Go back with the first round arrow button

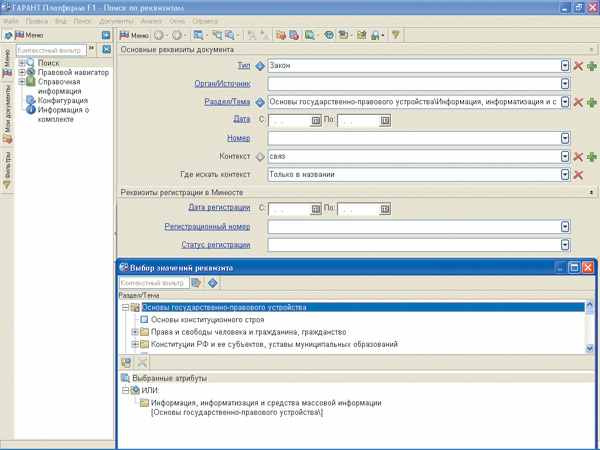(x=158, y=36)
